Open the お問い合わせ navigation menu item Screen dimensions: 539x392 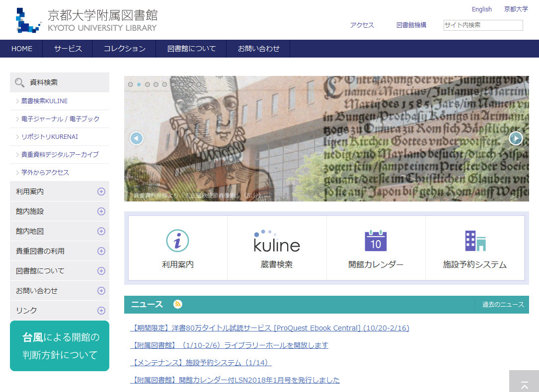tap(258, 49)
